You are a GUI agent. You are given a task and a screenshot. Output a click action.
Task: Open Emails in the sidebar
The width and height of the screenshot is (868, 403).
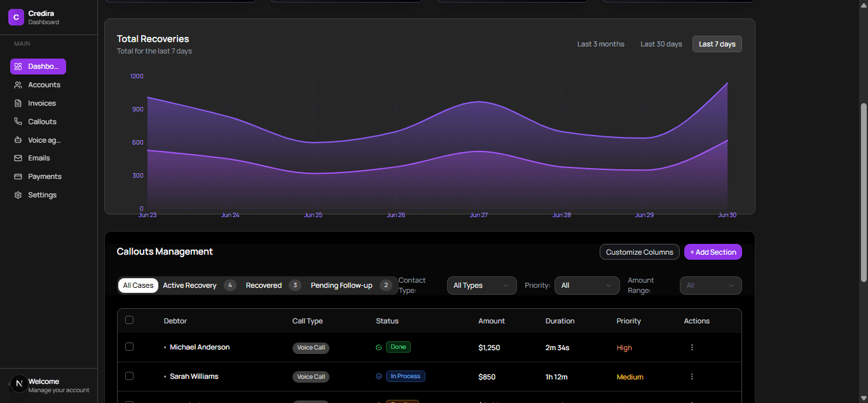coord(38,158)
